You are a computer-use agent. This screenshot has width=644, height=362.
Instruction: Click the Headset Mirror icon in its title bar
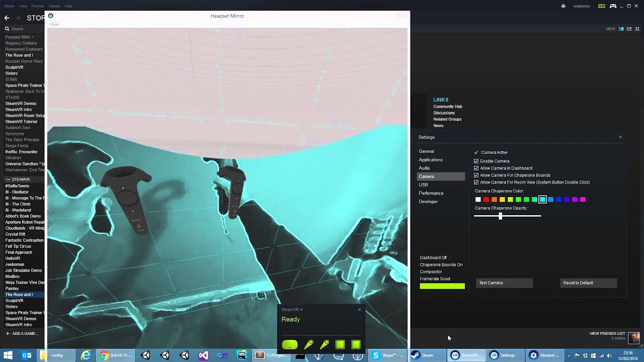click(x=50, y=16)
